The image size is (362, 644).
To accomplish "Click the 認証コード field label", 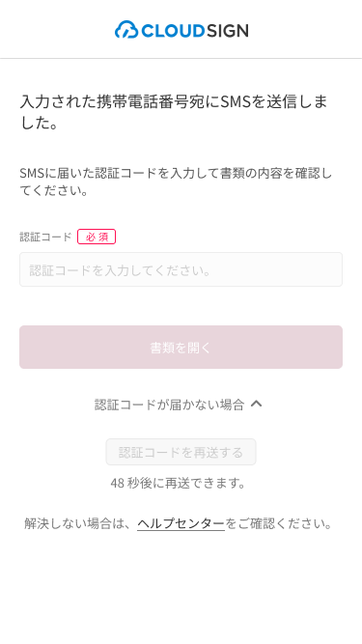I will [x=46, y=237].
